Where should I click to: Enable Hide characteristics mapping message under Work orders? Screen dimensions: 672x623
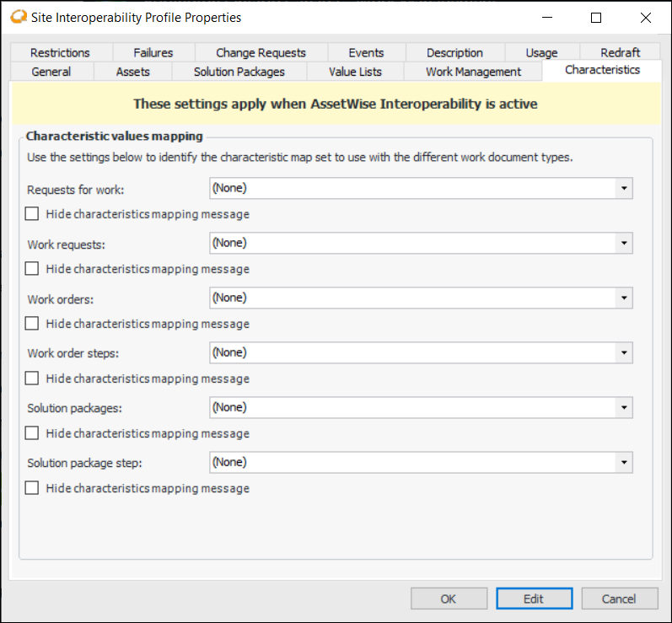(32, 324)
